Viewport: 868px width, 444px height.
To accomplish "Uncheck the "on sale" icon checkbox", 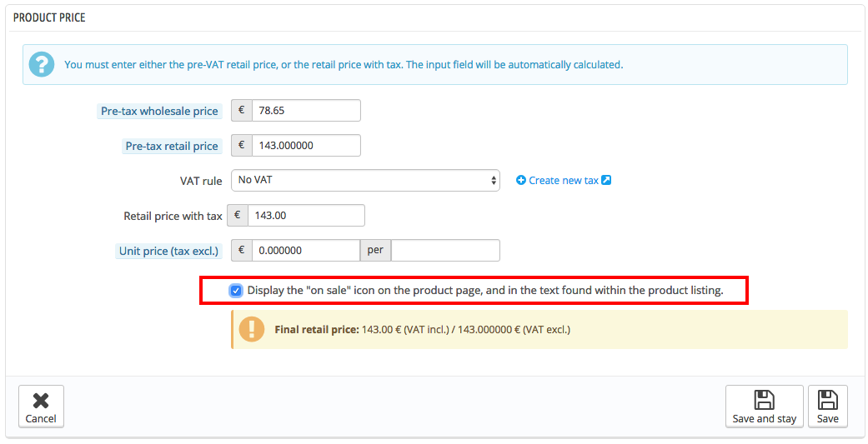I will [x=237, y=291].
